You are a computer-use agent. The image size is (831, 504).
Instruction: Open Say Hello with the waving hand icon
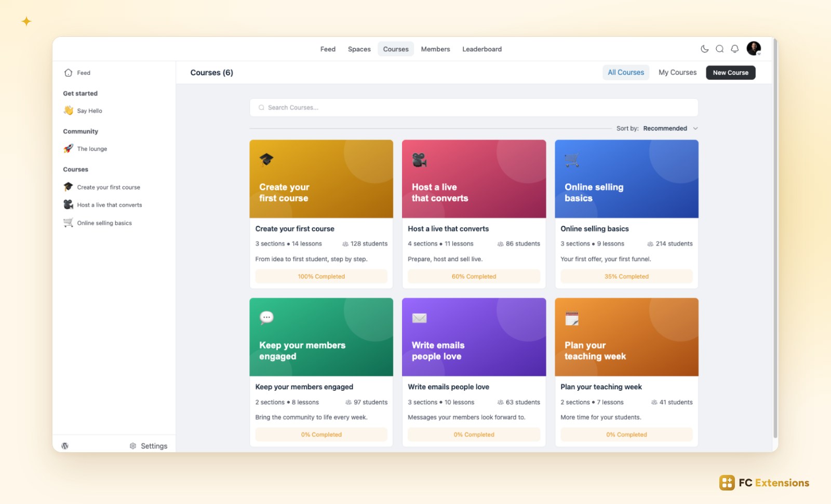point(69,111)
